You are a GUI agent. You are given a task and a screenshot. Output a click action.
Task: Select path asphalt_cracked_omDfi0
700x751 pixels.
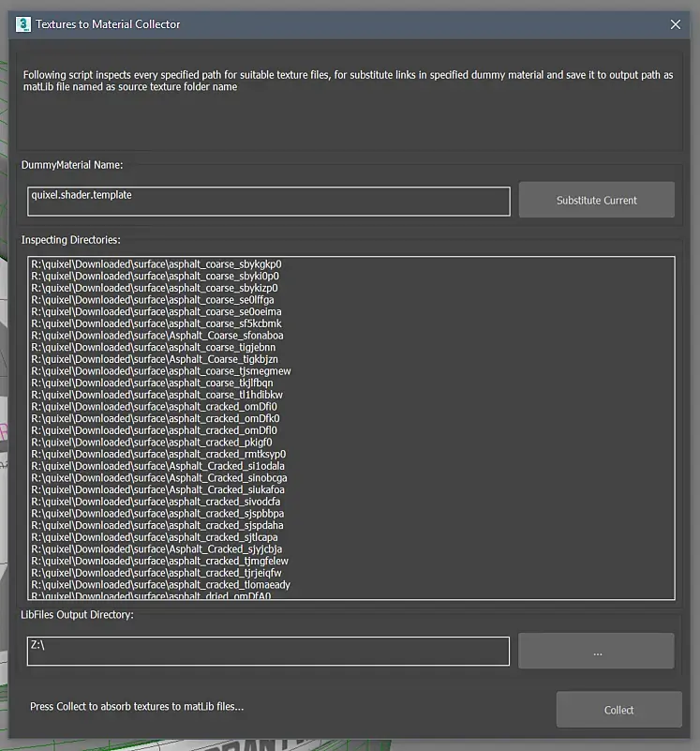click(155, 407)
